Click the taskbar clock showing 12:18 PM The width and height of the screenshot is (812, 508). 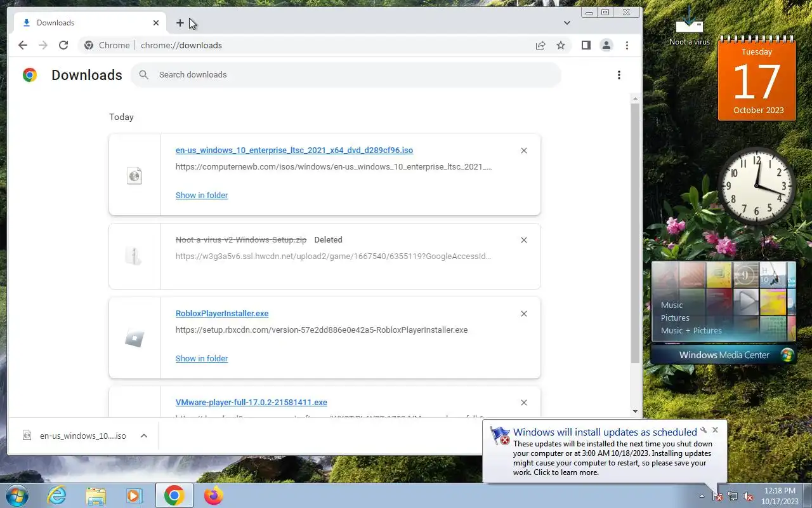pyautogui.click(x=780, y=496)
